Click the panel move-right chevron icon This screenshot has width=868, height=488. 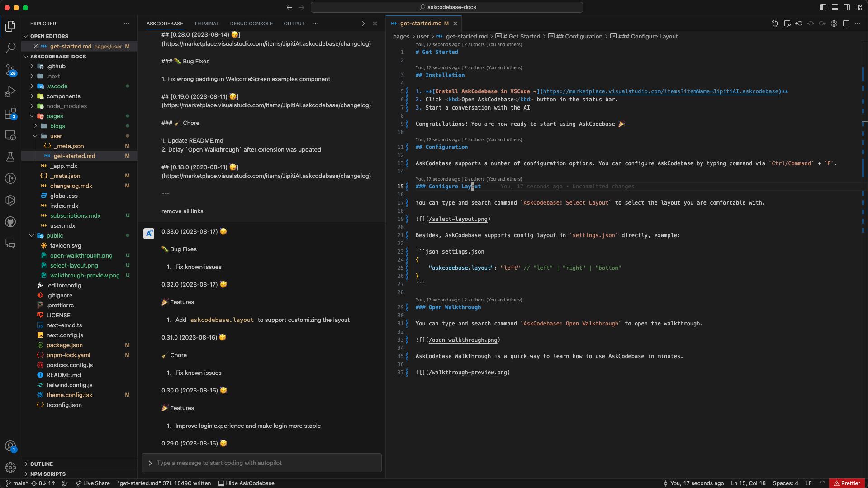(x=363, y=24)
